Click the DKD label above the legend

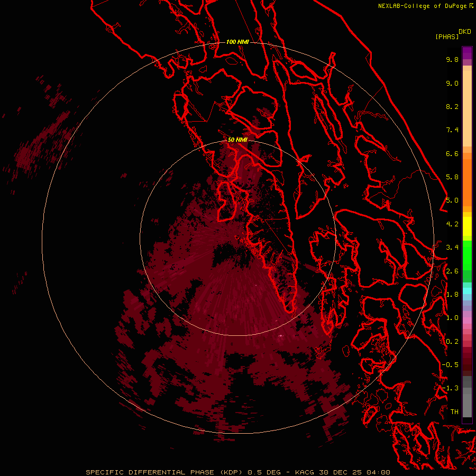pyautogui.click(x=465, y=32)
